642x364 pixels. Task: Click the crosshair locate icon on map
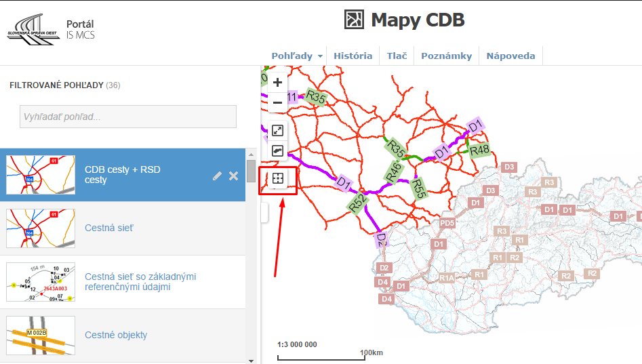(x=277, y=179)
